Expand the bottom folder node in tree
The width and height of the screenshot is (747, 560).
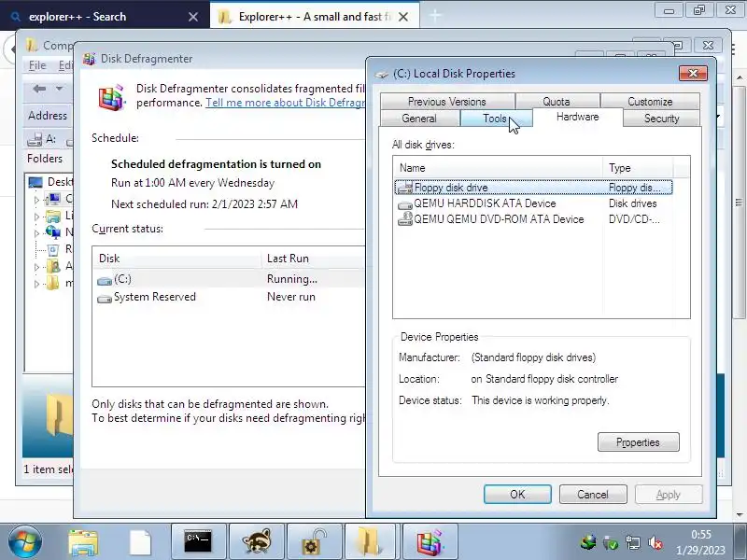[x=36, y=285]
